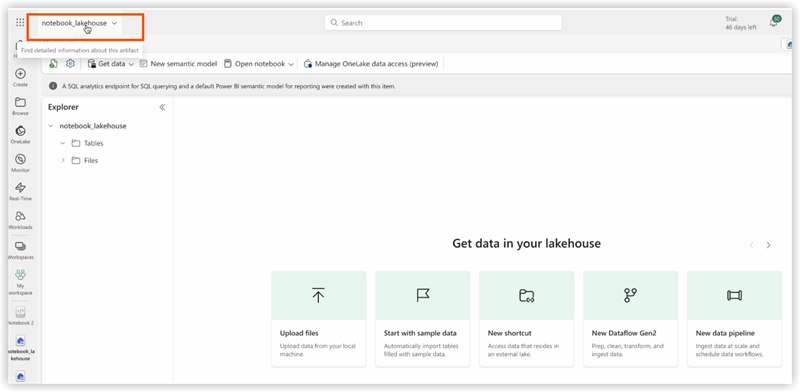Click New semantic model button

[179, 64]
